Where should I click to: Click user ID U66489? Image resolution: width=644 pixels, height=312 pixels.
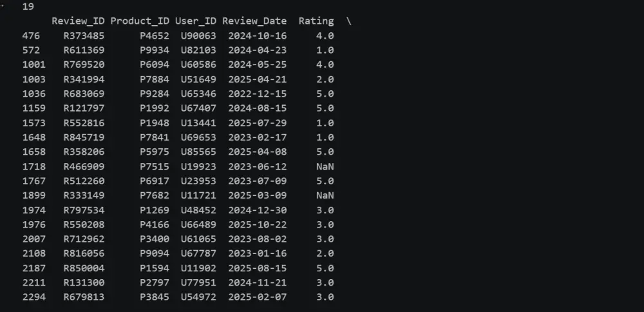coord(198,224)
